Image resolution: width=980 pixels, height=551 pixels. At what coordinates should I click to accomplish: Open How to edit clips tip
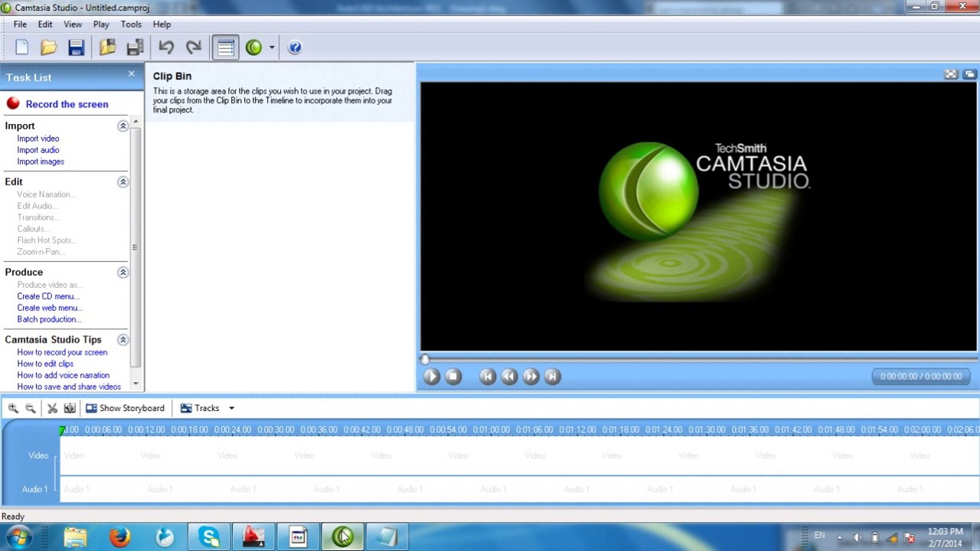(45, 364)
